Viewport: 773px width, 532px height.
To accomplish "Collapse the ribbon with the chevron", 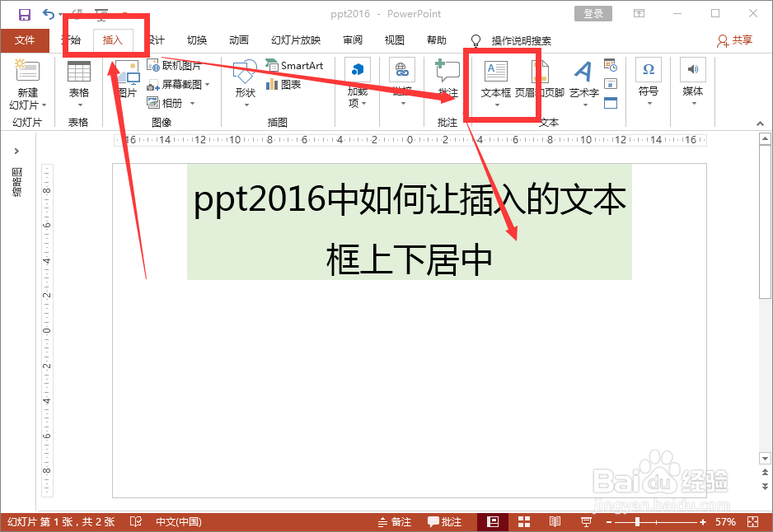I will (760, 124).
